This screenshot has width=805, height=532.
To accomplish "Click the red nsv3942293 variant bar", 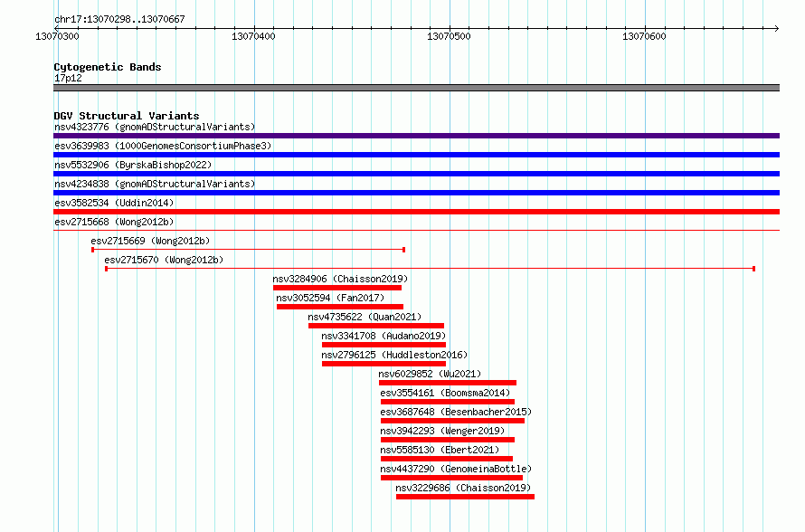I will (448, 440).
